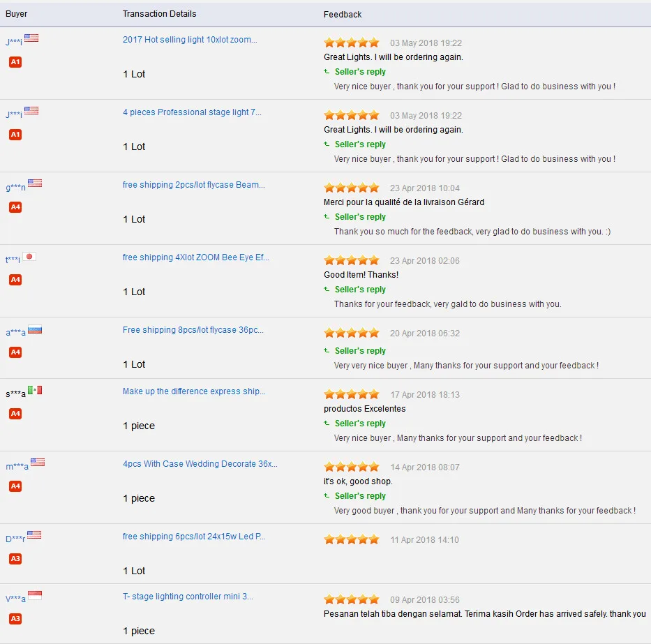Click 'Seller's reply' under 'it's ok, good shop.'
Image resolution: width=651 pixels, height=644 pixels.
pos(360,496)
